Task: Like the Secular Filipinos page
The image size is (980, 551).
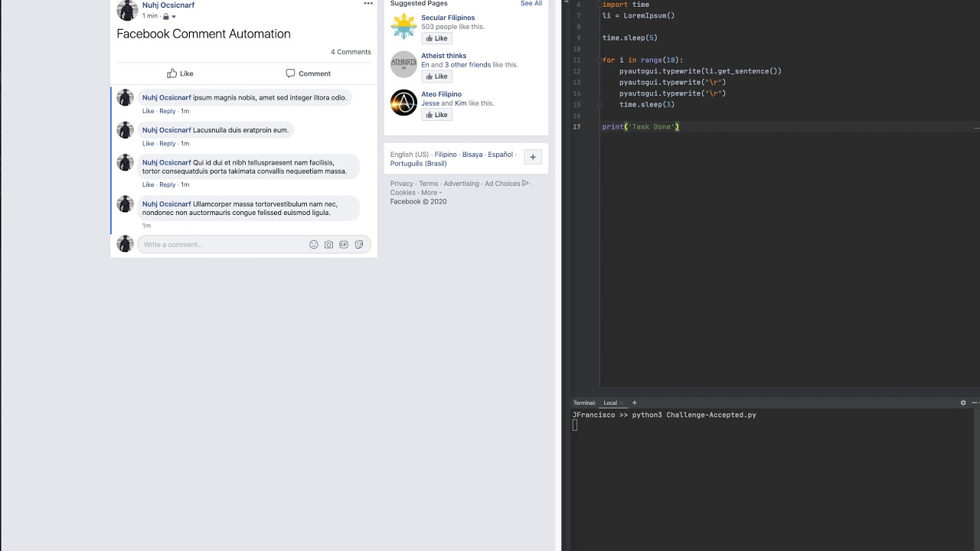Action: [436, 38]
